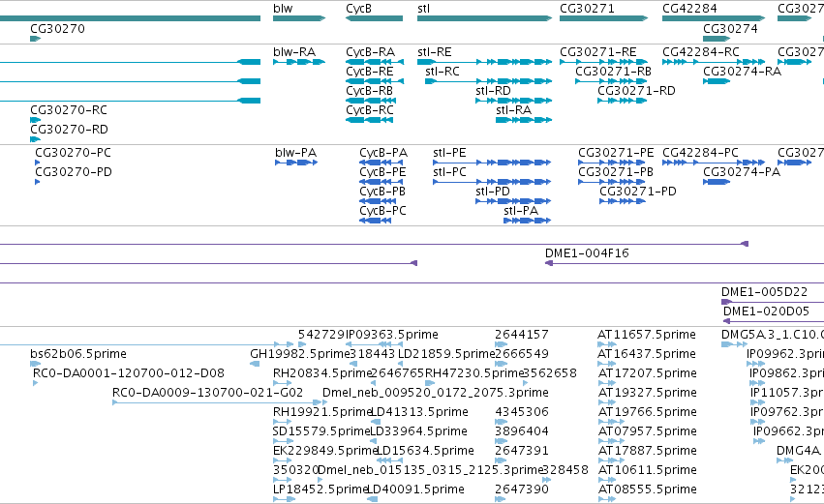824x504 pixels.
Task: Click the CycB gene bar
Action: click(374, 18)
